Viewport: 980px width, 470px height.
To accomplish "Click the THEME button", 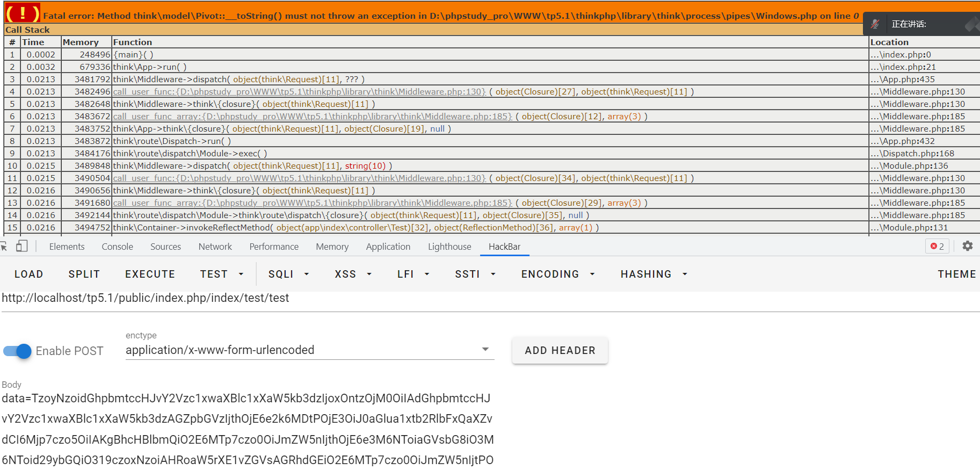I will (956, 274).
